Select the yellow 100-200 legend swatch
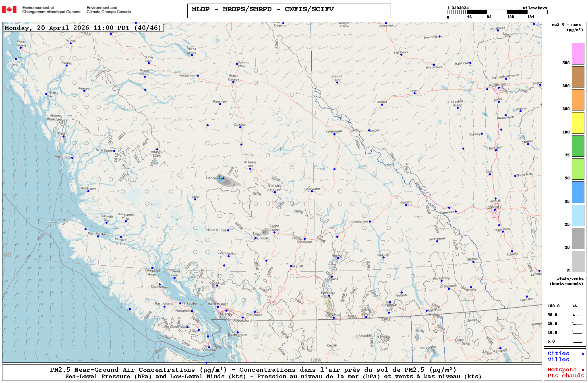Screen dimensions: 588x383 click(x=578, y=123)
